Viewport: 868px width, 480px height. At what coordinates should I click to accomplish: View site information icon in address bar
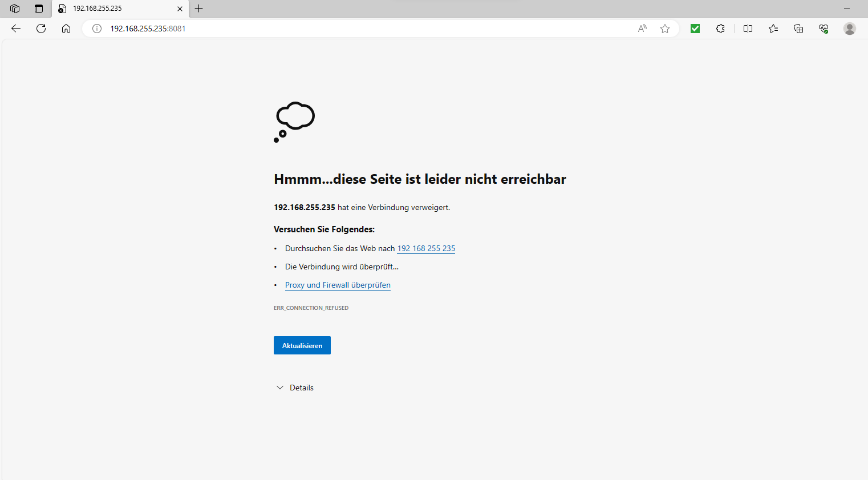[x=97, y=29]
